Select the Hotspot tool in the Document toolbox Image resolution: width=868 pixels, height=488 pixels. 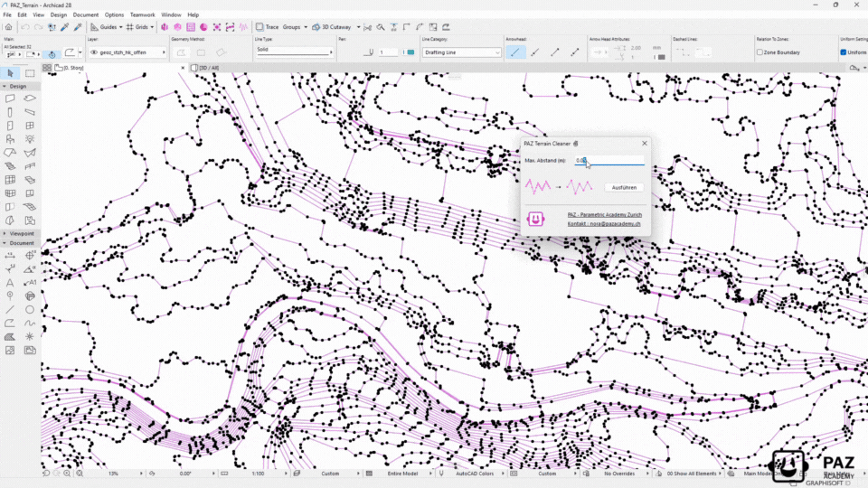tap(30, 337)
